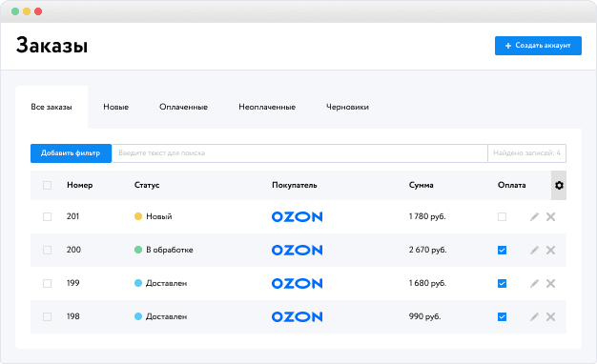597x364 pixels.
Task: Click the OZON logo in order 199 row
Action: [x=297, y=283]
